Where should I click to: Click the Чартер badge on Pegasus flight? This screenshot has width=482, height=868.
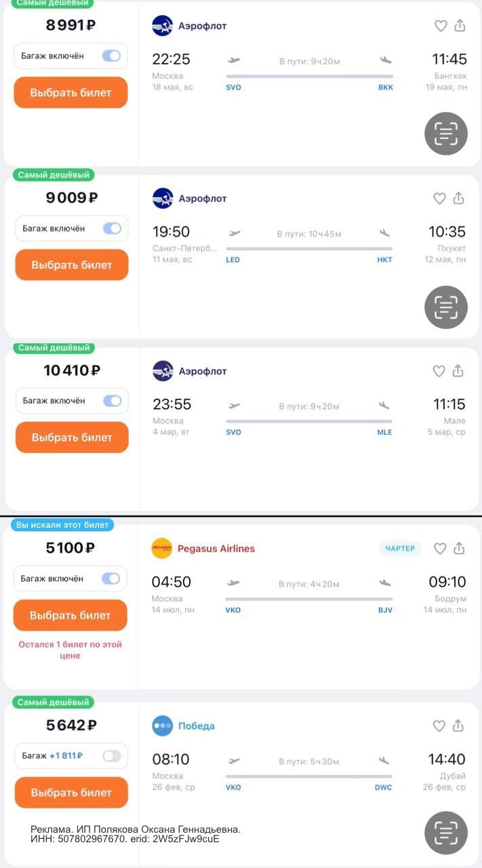pyautogui.click(x=400, y=548)
